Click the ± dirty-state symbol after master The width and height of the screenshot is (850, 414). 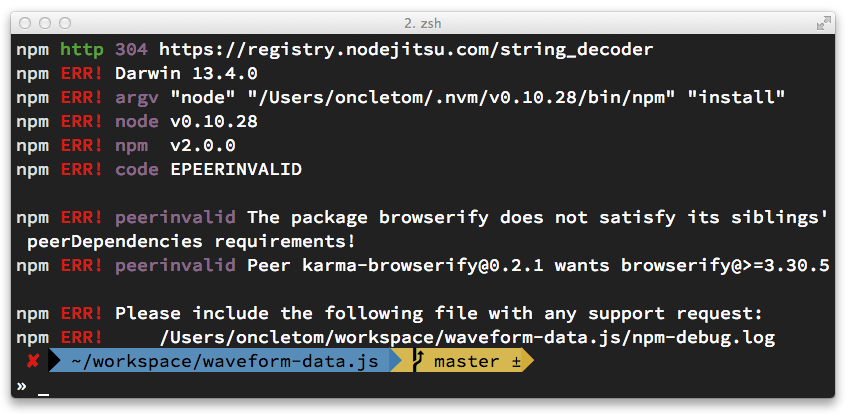coord(516,361)
